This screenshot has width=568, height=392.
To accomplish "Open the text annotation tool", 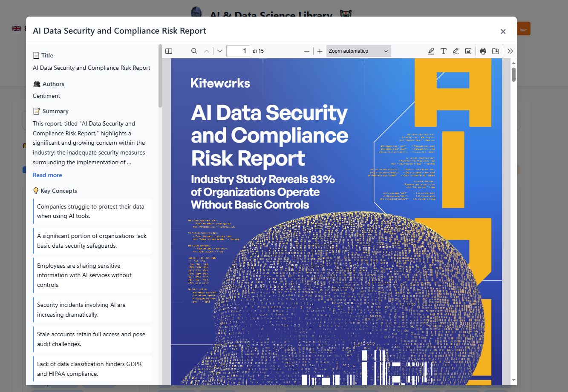I will click(x=443, y=51).
